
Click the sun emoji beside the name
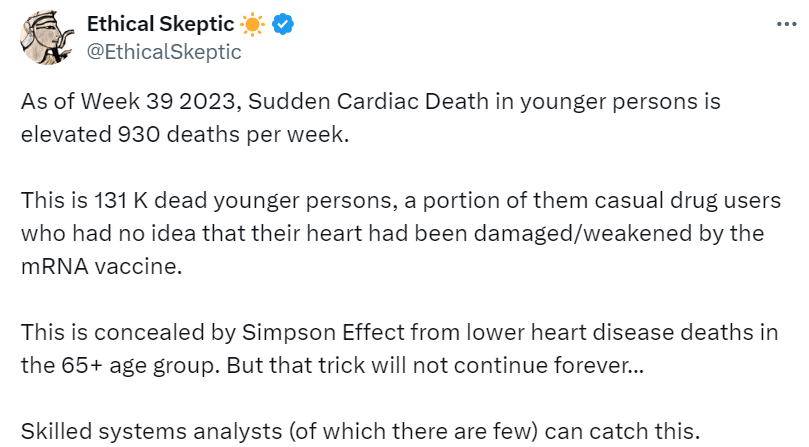[x=250, y=24]
